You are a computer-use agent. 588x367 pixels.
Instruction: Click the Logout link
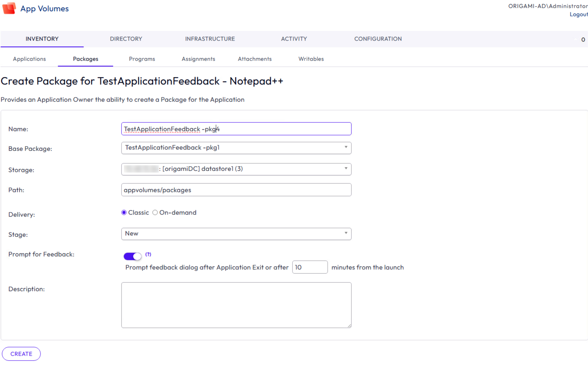point(579,14)
